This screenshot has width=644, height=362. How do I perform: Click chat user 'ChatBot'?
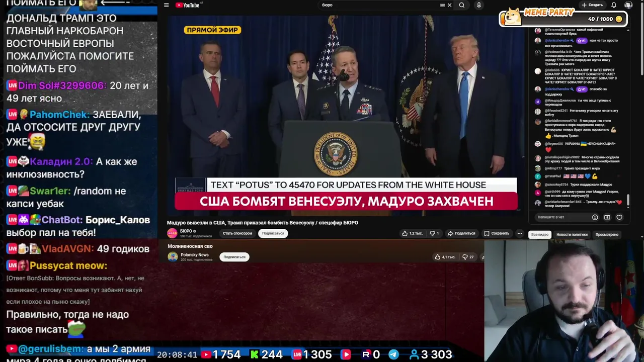coord(62,220)
